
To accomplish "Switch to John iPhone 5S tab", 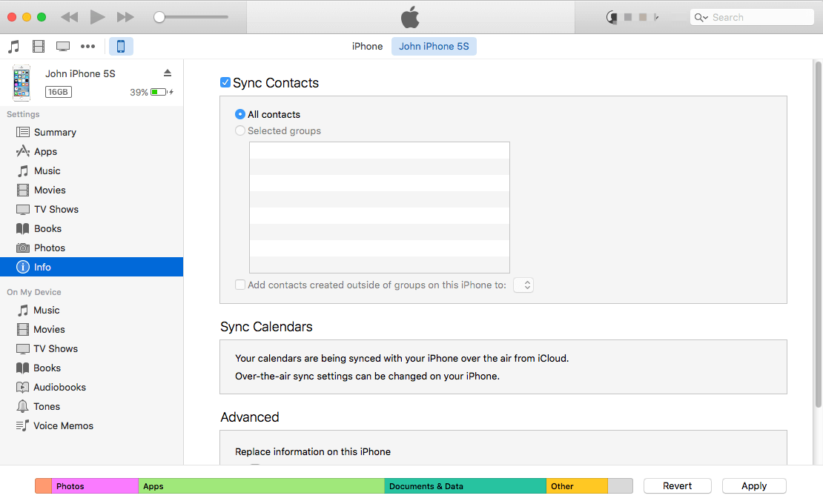I will click(x=434, y=46).
